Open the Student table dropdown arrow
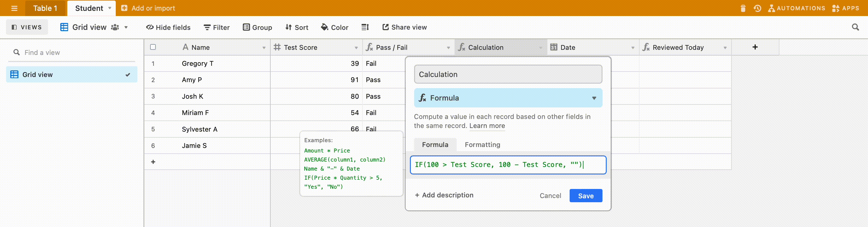This screenshot has width=868, height=227. tap(110, 8)
